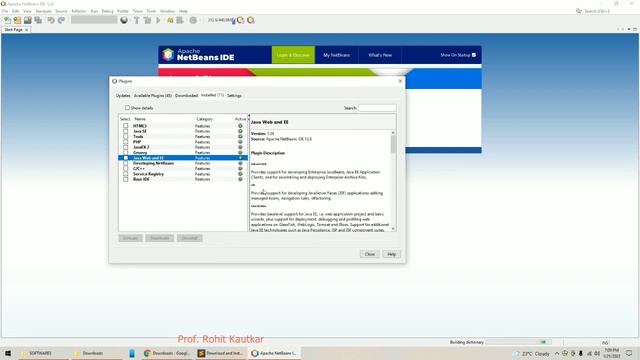
Task: Click the Deactivate button
Action: coord(160,238)
